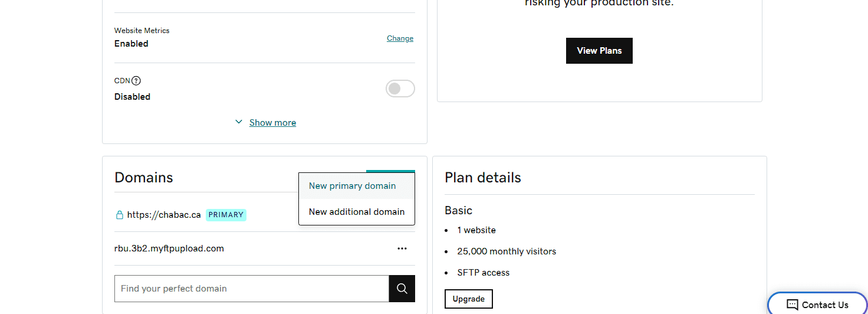This screenshot has height=314, width=868.
Task: Click the https://chabac.ca domain entry
Action: tap(164, 215)
